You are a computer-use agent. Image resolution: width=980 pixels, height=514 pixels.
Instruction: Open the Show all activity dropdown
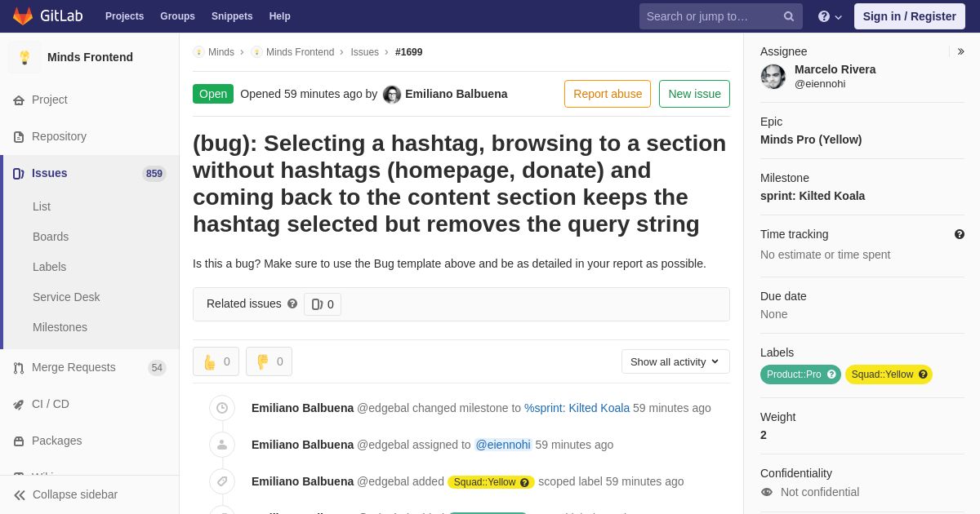pyautogui.click(x=675, y=361)
